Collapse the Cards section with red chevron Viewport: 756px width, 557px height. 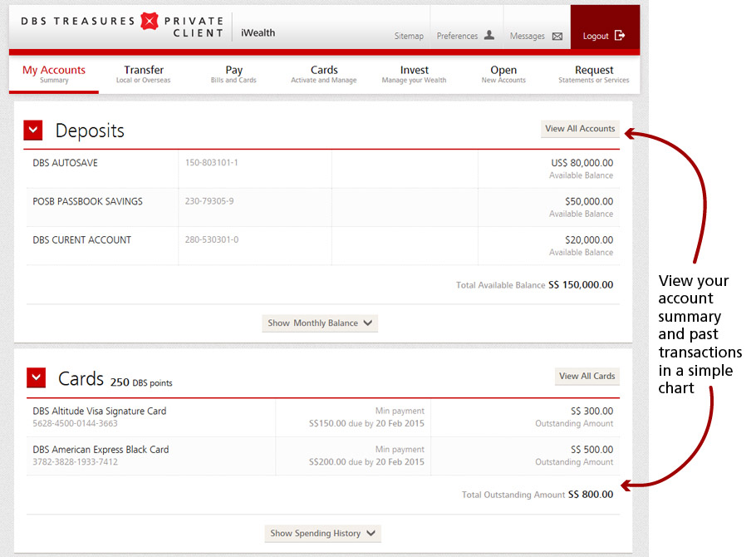click(37, 378)
